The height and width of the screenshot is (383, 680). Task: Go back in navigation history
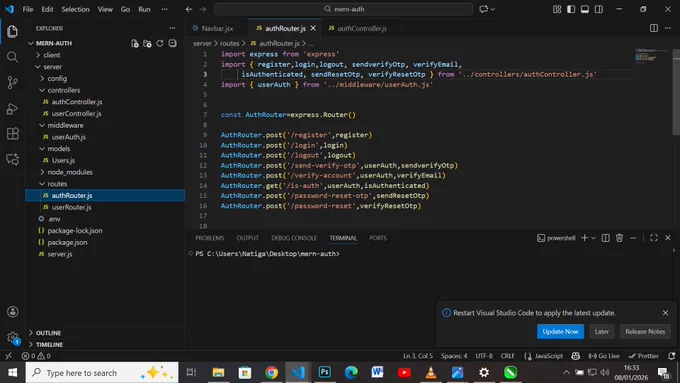pos(189,9)
